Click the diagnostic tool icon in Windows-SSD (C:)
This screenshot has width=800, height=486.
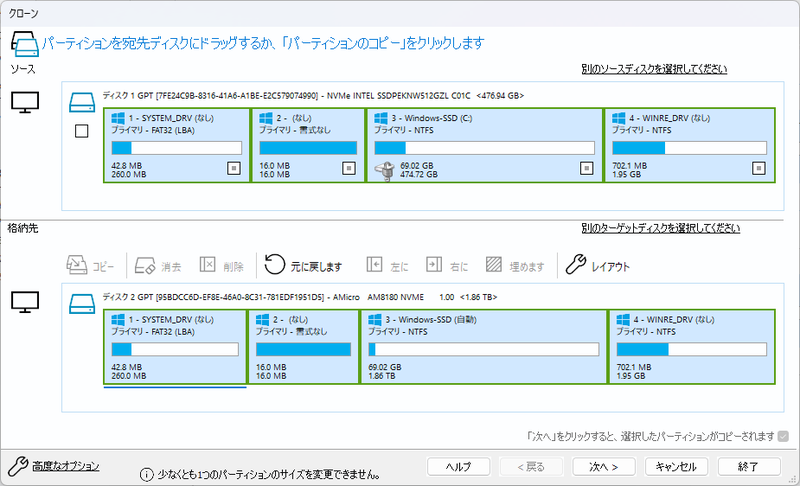coord(385,171)
